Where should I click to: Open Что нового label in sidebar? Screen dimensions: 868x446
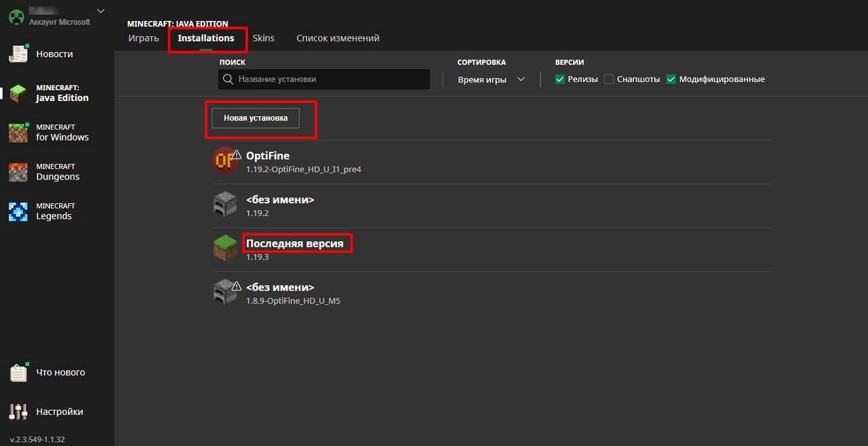(60, 372)
